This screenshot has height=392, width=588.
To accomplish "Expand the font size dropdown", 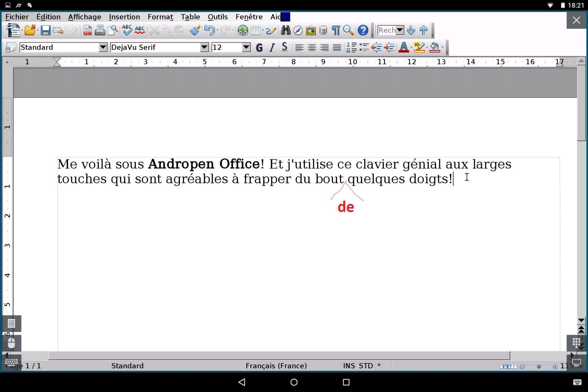I will [x=246, y=47].
